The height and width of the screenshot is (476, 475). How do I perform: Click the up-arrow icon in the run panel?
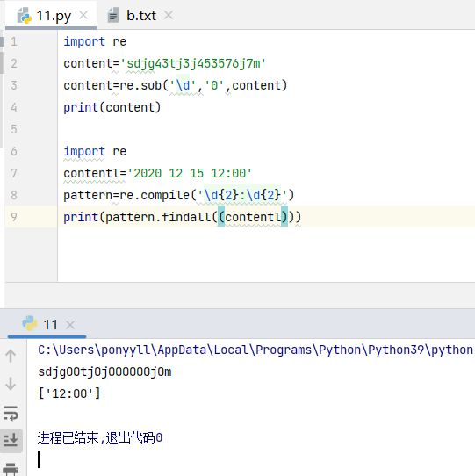[x=11, y=356]
